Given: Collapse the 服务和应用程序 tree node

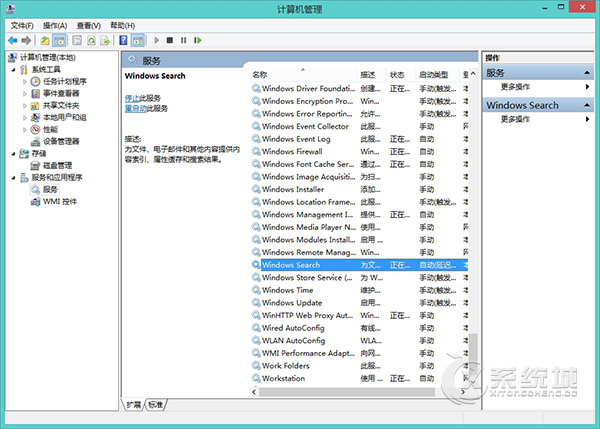Looking at the screenshot, I should tap(13, 178).
